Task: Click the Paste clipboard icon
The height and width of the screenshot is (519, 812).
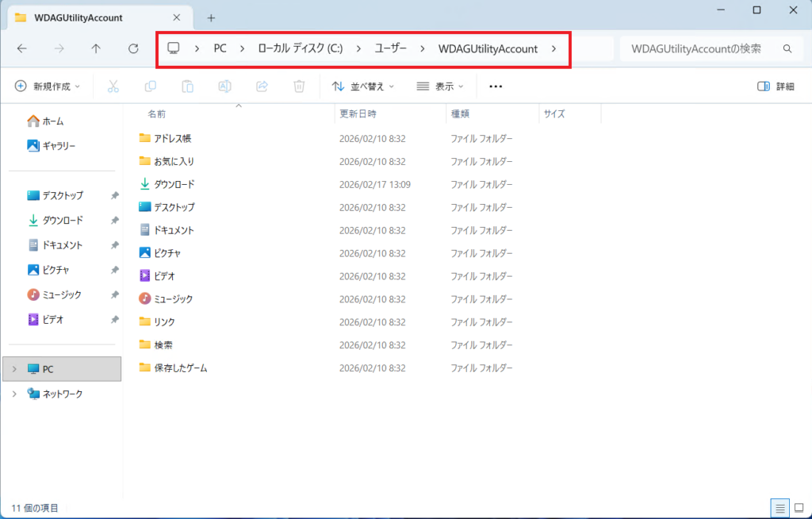Action: (187, 86)
